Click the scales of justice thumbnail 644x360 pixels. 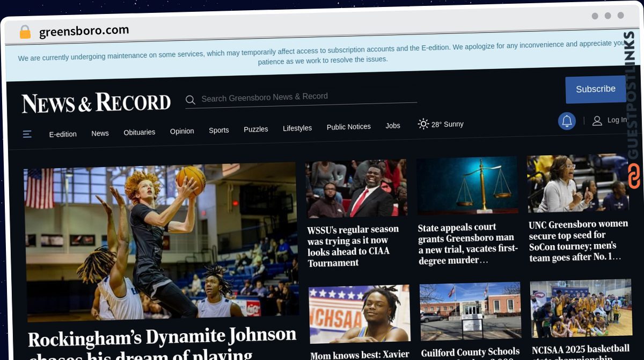(467, 185)
